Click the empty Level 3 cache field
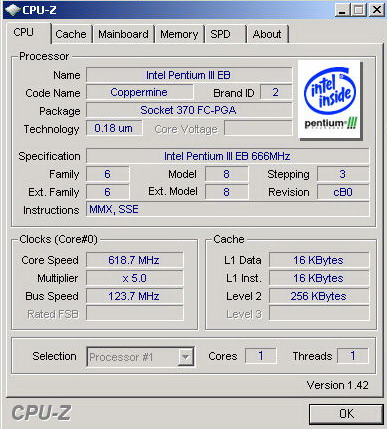This screenshot has height=429, width=387. pyautogui.click(x=319, y=314)
